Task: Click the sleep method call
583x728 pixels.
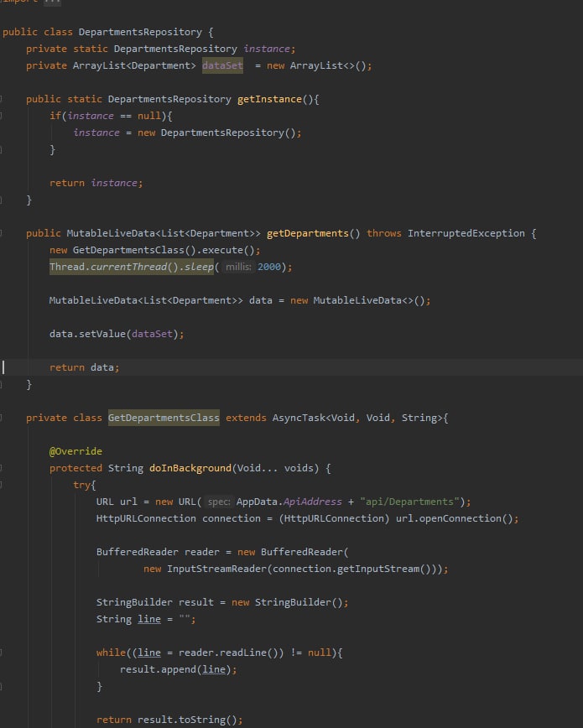Action: tap(199, 267)
